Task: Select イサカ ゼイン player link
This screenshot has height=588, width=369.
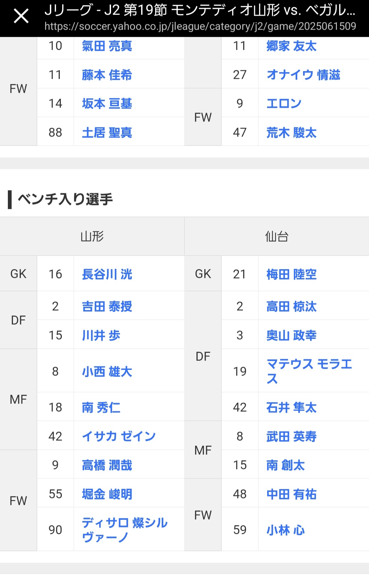Action: (119, 436)
